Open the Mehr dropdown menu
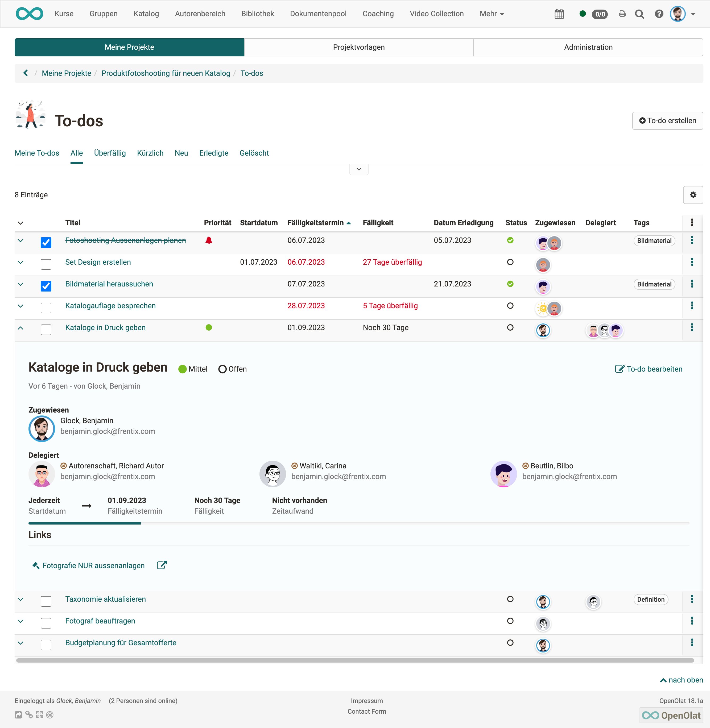This screenshot has width=710, height=728. (491, 14)
